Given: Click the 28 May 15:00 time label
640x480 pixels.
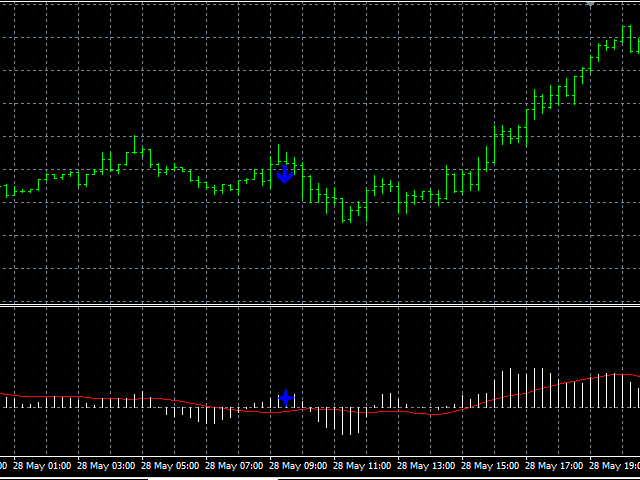Looking at the screenshot, I should click(490, 466).
